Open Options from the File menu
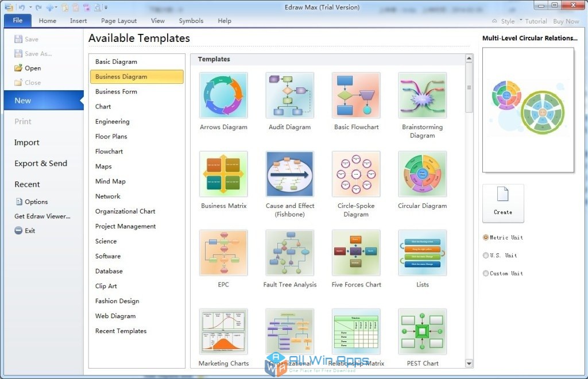The width and height of the screenshot is (588, 379). 32,202
